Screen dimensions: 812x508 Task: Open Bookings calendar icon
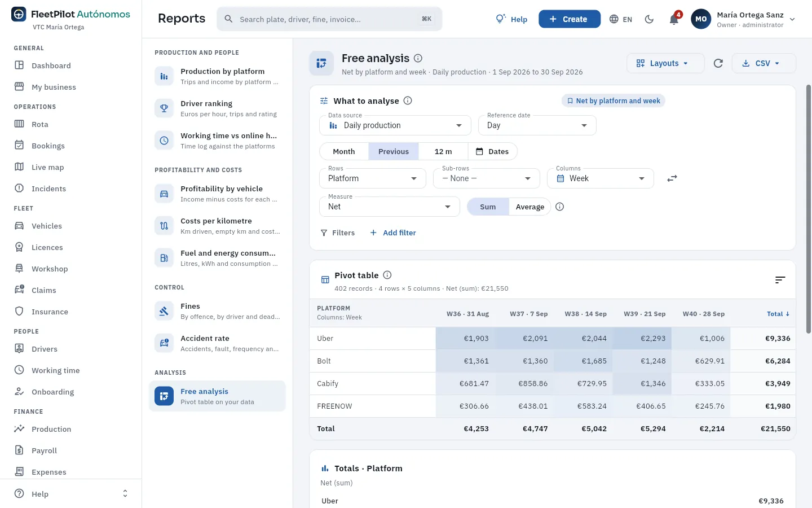pos(19,146)
